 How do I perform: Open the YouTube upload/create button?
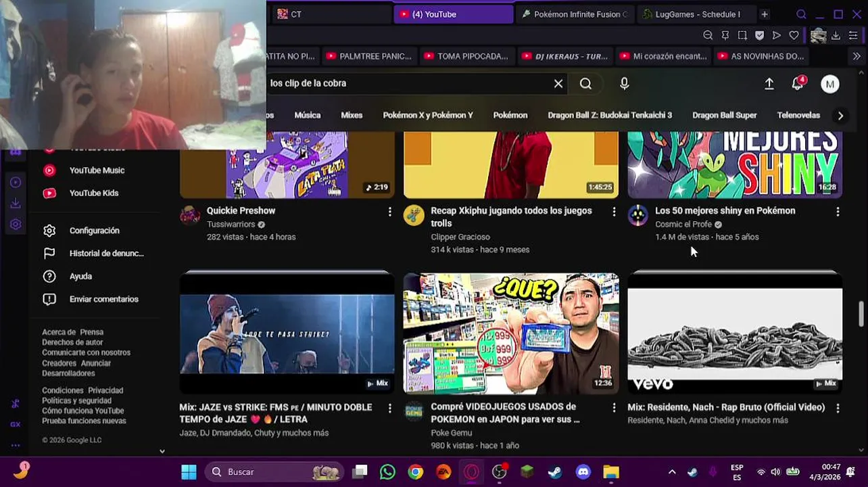point(769,83)
